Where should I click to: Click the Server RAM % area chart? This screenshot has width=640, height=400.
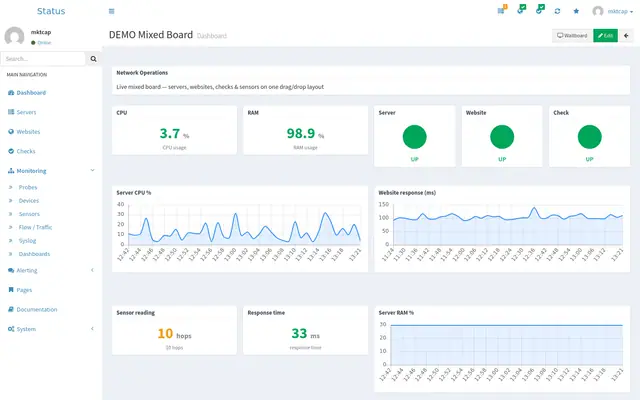[507, 344]
